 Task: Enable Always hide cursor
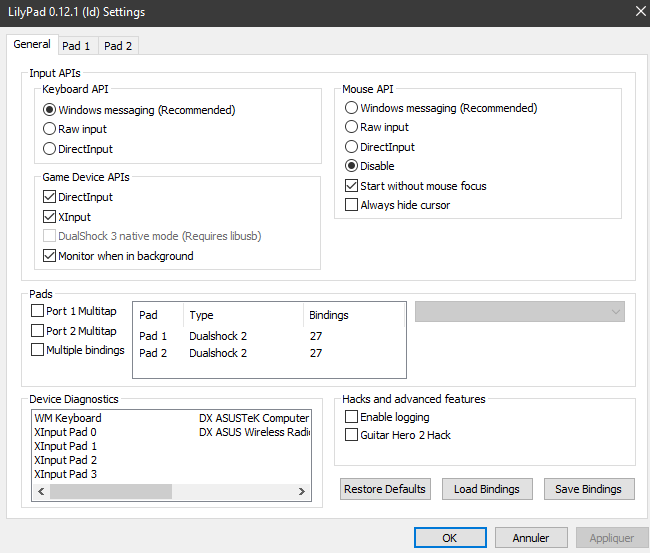tap(351, 205)
